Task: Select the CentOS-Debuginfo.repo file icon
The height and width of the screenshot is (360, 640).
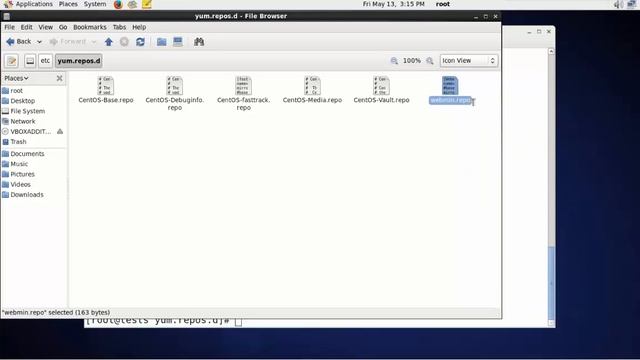Action: [x=175, y=86]
